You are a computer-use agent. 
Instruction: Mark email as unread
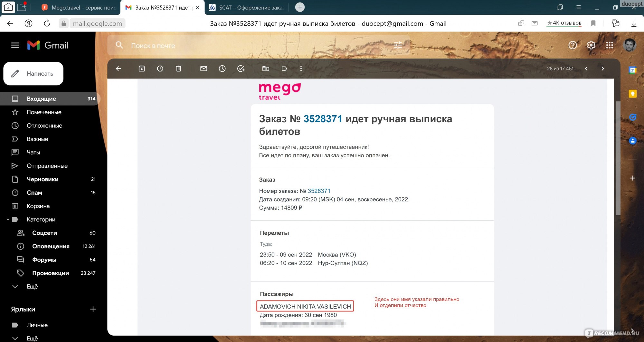click(204, 69)
